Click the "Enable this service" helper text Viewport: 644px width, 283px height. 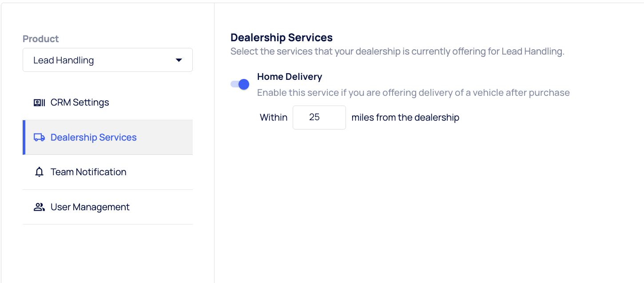click(413, 93)
